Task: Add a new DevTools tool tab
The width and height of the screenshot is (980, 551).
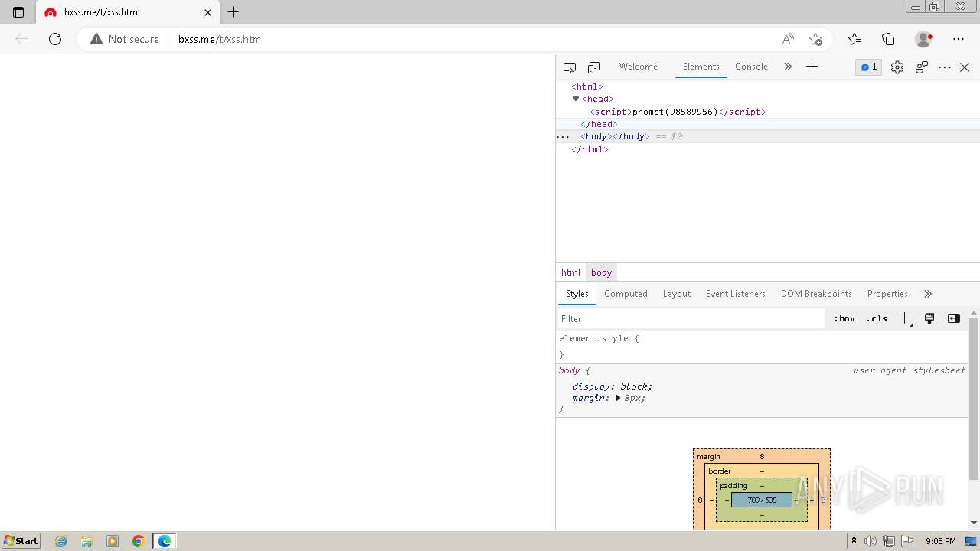Action: [812, 67]
